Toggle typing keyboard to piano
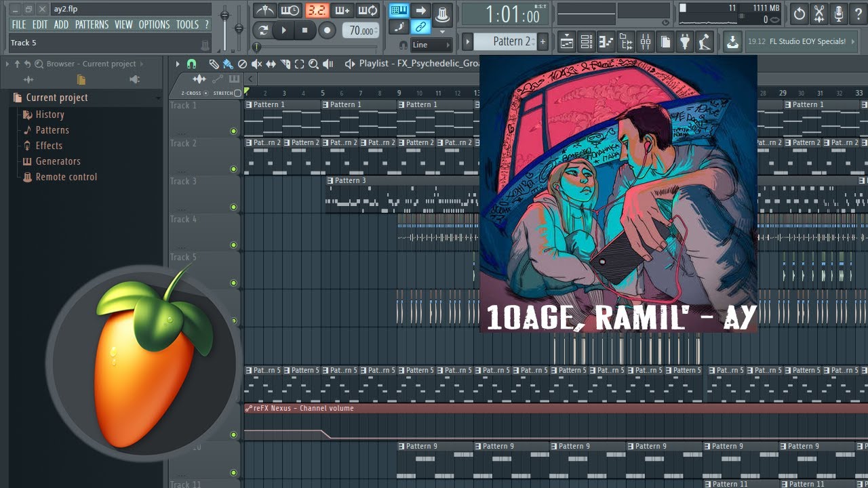Screen dimensions: 868x488 [x=399, y=10]
